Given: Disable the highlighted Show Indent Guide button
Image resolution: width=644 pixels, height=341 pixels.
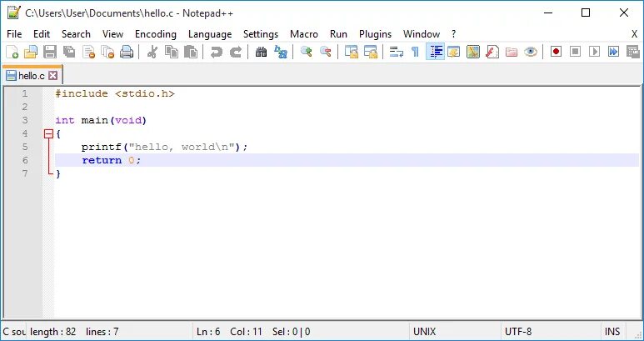Looking at the screenshot, I should 435,52.
